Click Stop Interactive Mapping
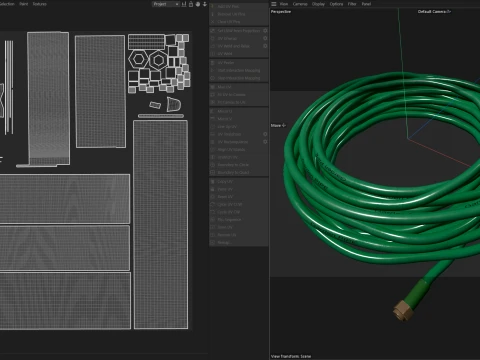 click(239, 78)
